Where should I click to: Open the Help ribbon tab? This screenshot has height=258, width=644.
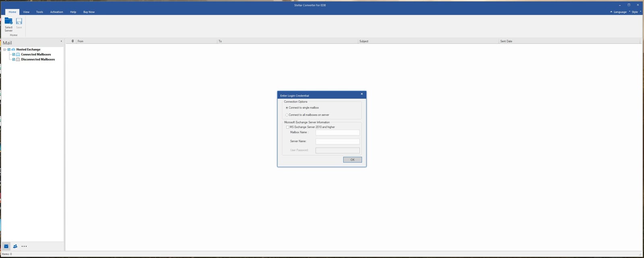[73, 12]
